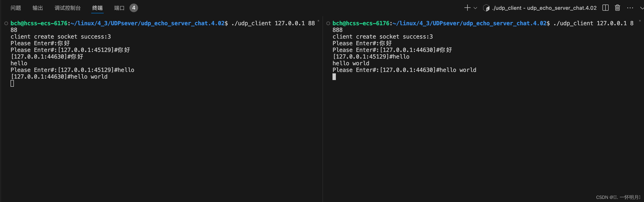Click the panel chevron at far right edge
Image resolution: width=644 pixels, height=202 pixels.
[642, 8]
